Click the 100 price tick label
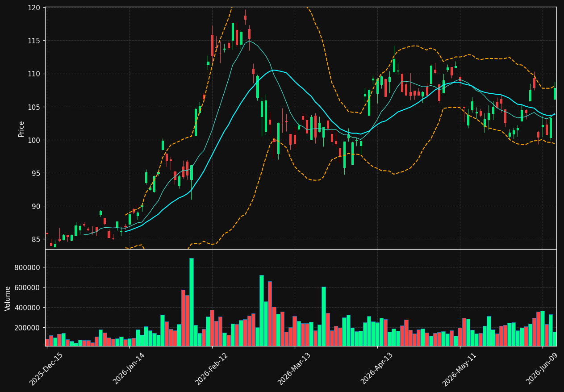This screenshot has height=392, width=564. pyautogui.click(x=34, y=140)
